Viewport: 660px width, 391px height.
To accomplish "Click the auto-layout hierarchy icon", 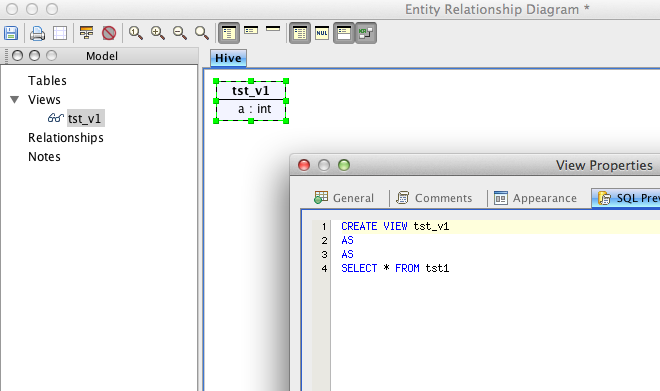I will click(86, 33).
